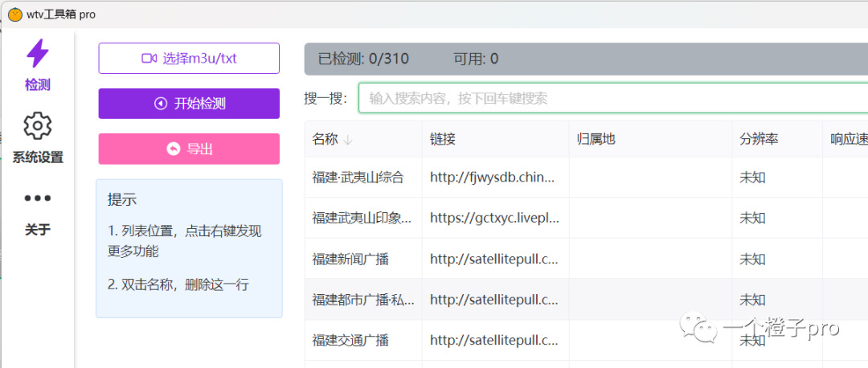Click the link cell of 福建交通广播 row
Viewport: 868px width, 368px height.
click(x=493, y=341)
